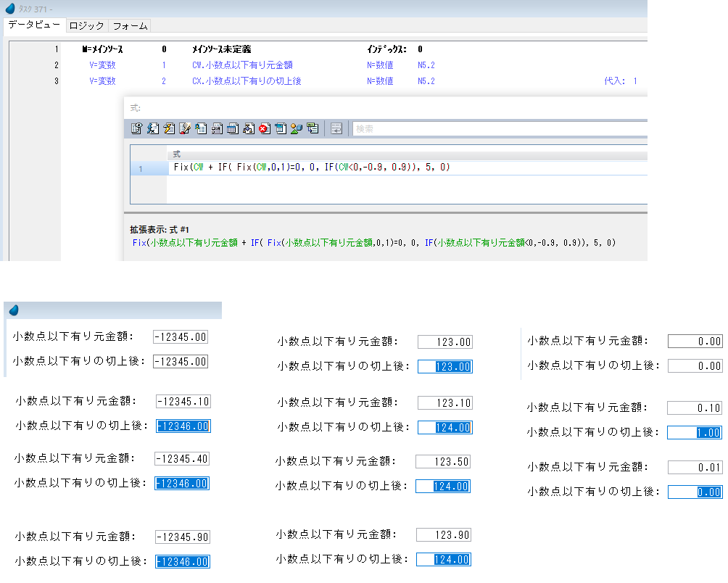Click the highlighted result field showing 1.00

(x=694, y=433)
